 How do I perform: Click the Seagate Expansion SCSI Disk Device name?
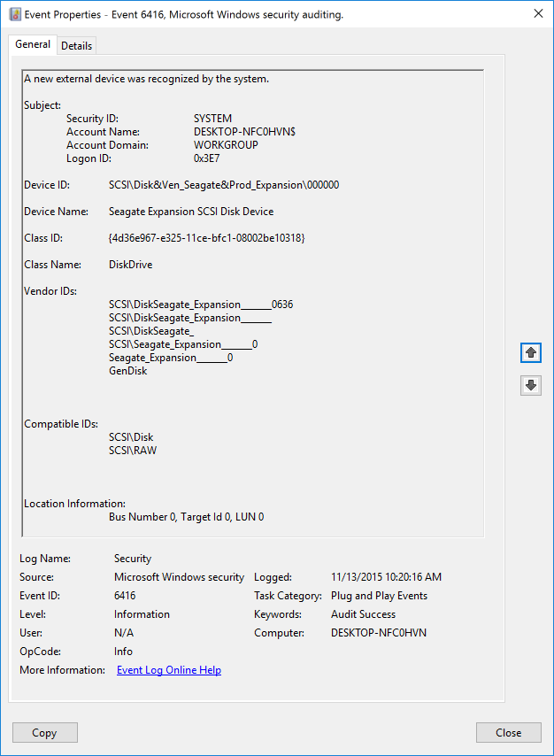pos(191,212)
